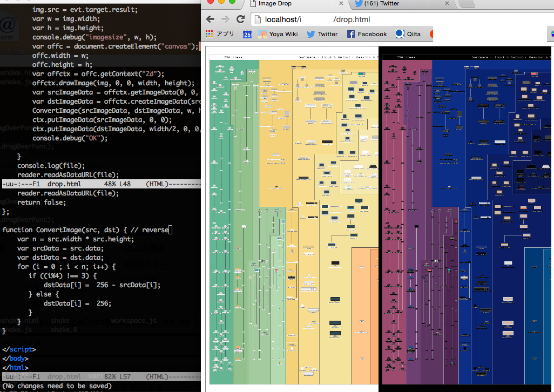
Task: Click the original light-colored chart image
Action: (294, 219)
